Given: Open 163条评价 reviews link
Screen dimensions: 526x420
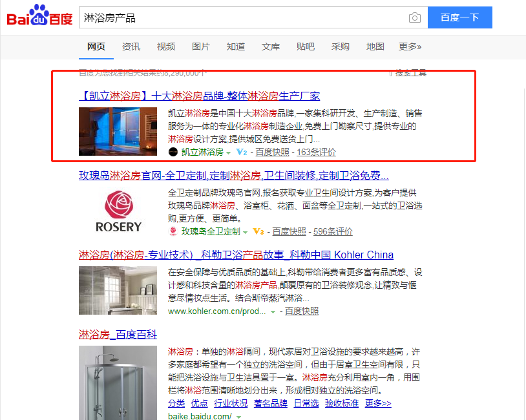Looking at the screenshot, I should [316, 152].
